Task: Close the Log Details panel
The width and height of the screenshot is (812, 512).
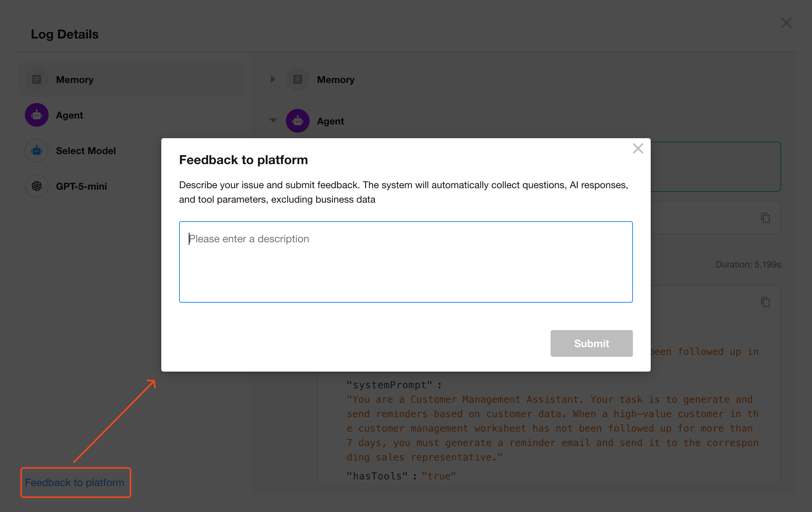Action: click(786, 23)
